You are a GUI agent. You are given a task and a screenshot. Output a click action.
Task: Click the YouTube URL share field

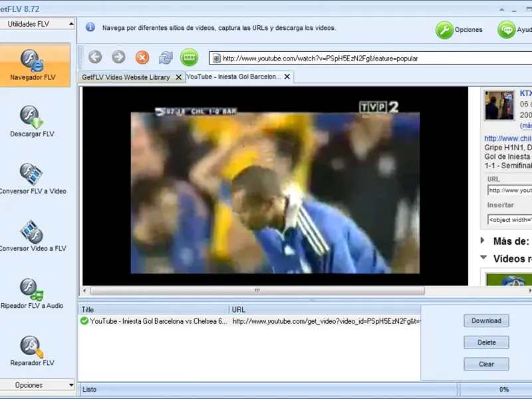click(509, 190)
